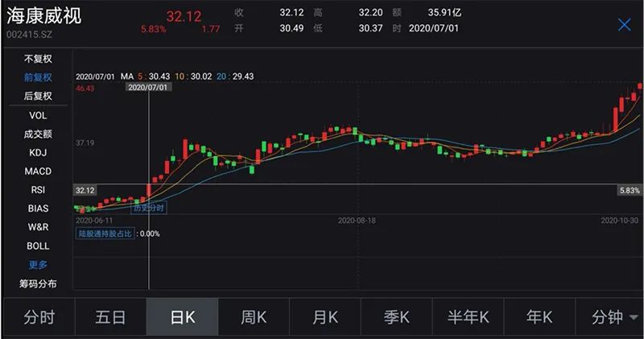The width and height of the screenshot is (644, 339).
Task: Click the red 1.77 price change value
Action: (211, 29)
